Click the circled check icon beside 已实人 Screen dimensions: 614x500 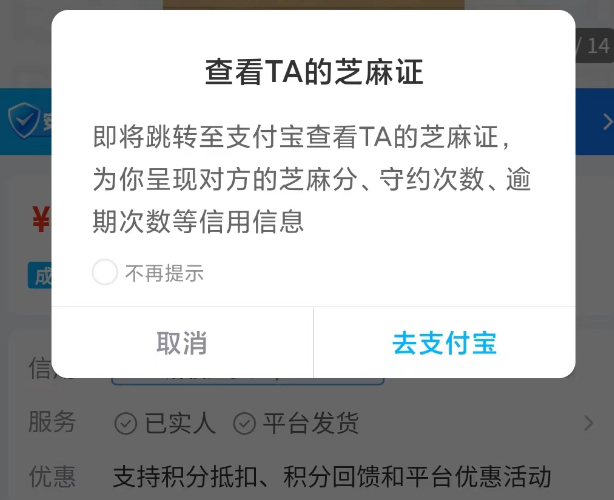126,424
